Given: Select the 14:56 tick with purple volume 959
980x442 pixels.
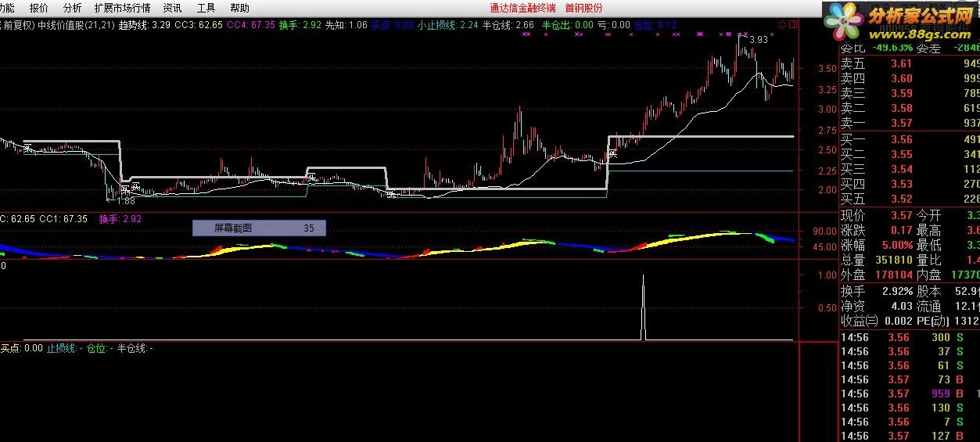Looking at the screenshot, I should 910,393.
